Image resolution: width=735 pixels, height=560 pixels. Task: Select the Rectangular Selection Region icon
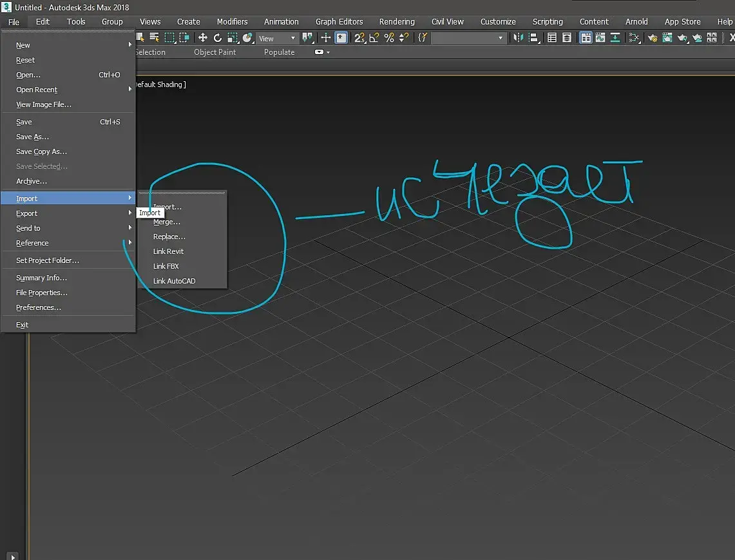[x=169, y=38]
